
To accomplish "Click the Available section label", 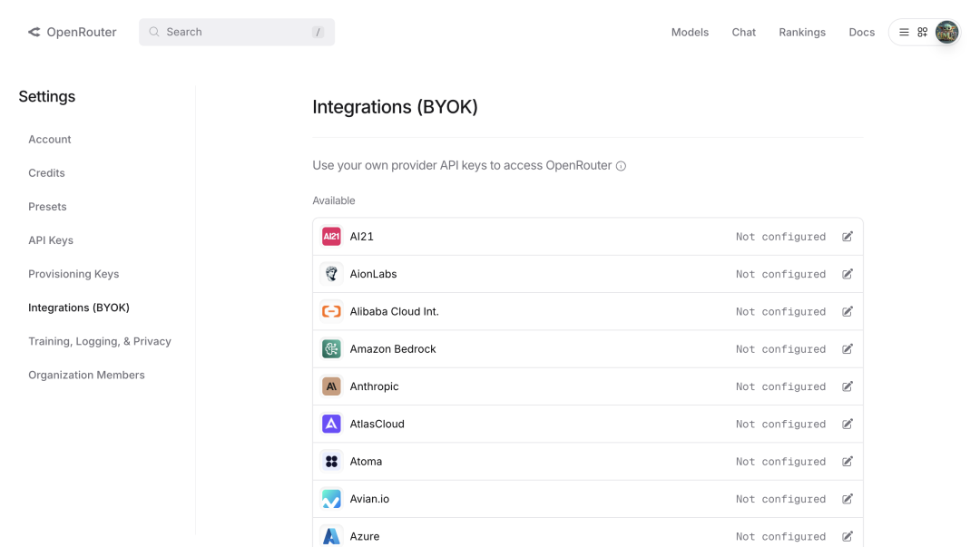I will (334, 200).
